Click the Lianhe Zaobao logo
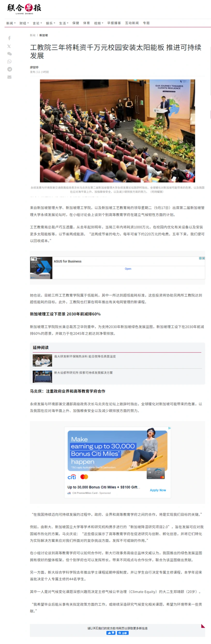 (x=24, y=9)
